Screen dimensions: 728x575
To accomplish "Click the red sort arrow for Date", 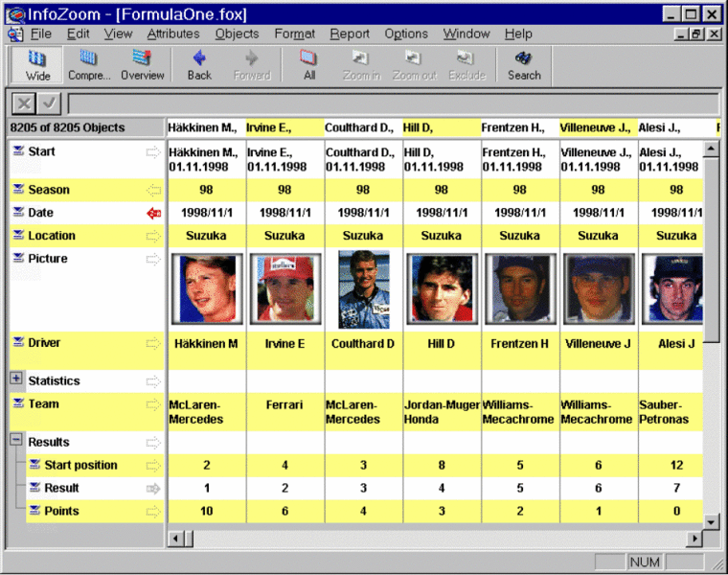I will (153, 213).
